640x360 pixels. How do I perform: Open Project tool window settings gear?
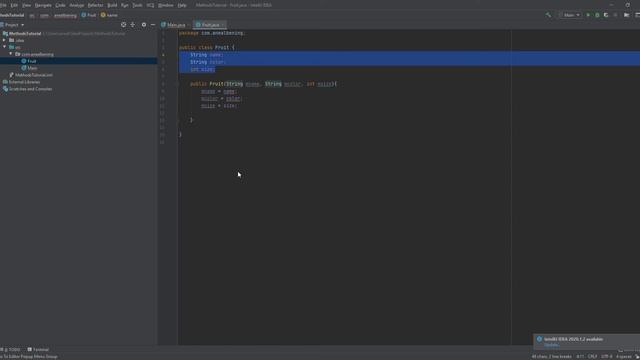(144, 25)
